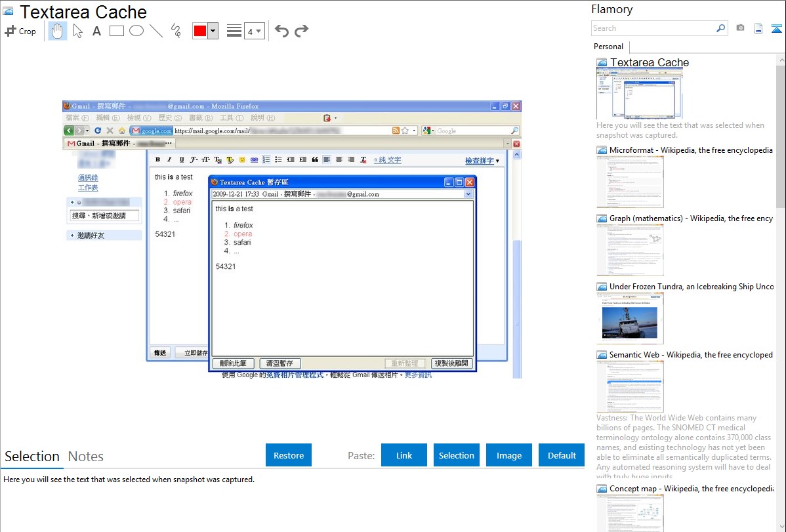This screenshot has height=532, width=786.
Task: Switch to the Selection tab
Action: tap(32, 457)
